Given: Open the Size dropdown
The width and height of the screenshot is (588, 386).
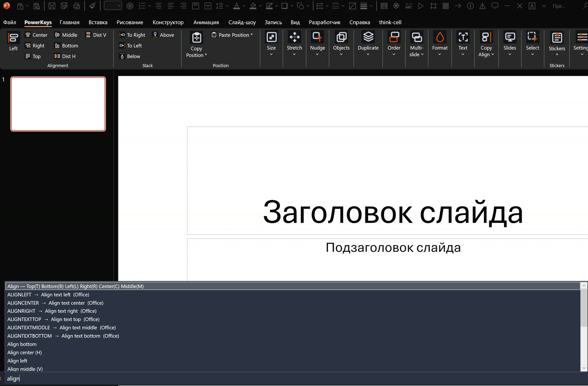Looking at the screenshot, I should click(x=271, y=44).
